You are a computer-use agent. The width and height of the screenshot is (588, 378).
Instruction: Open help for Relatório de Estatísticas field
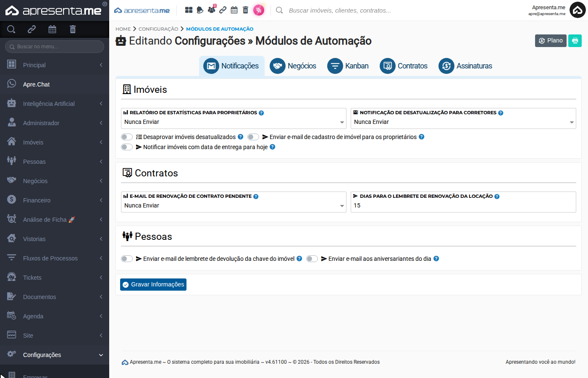click(x=261, y=113)
